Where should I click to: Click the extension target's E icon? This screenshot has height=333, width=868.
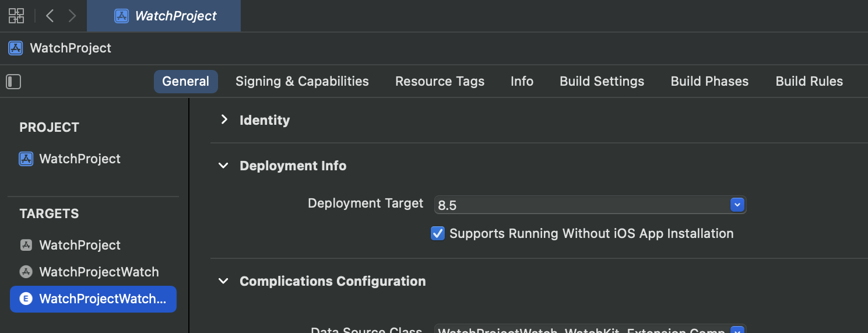click(x=26, y=299)
